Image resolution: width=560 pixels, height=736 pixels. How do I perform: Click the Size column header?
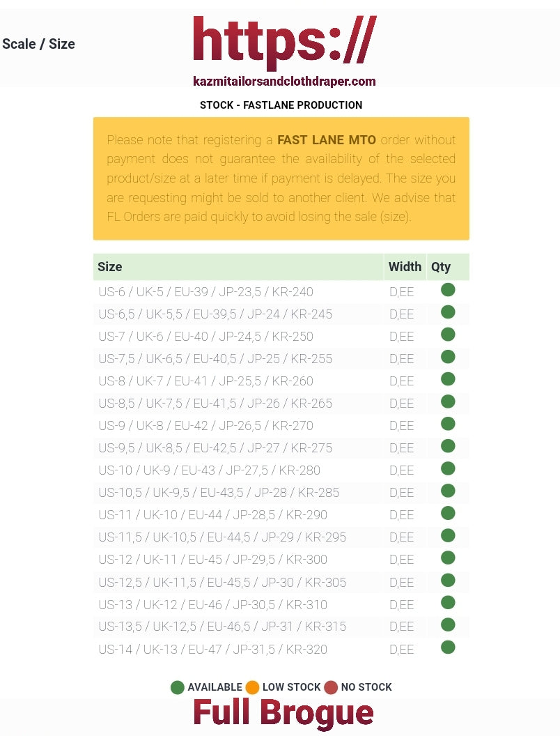click(110, 267)
